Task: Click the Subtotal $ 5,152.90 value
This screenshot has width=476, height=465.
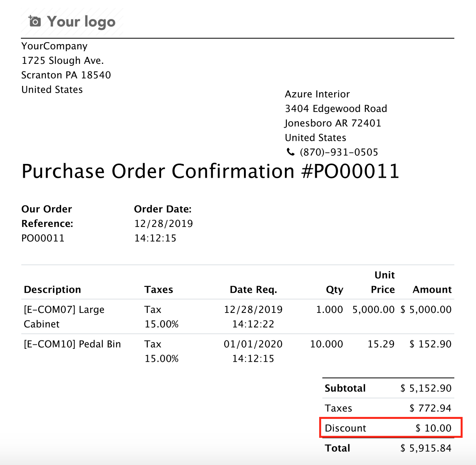Action: click(x=426, y=388)
